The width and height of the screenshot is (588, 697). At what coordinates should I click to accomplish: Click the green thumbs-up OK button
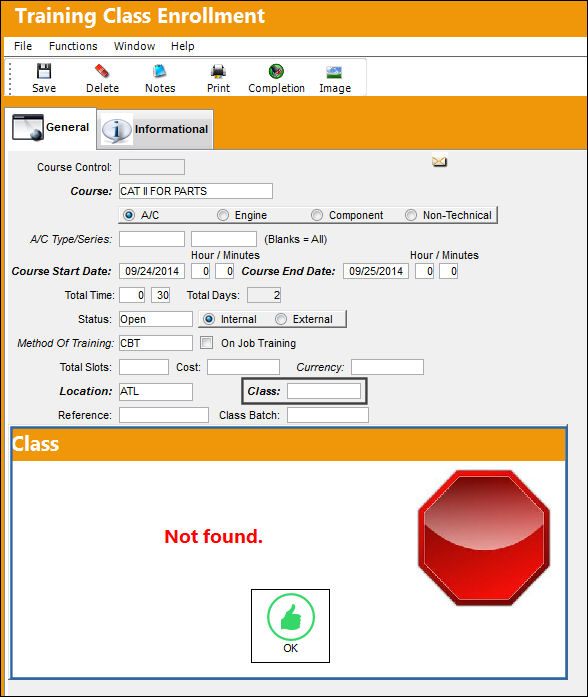(290, 626)
